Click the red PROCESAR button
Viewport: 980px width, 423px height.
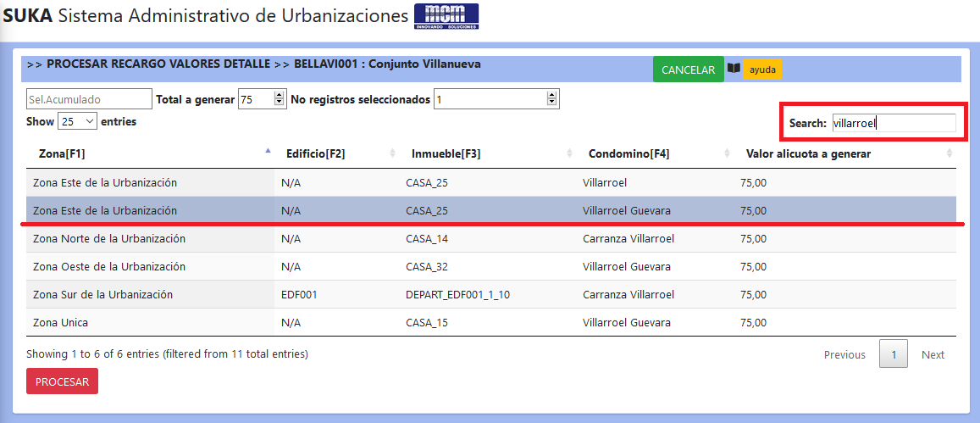tap(62, 381)
